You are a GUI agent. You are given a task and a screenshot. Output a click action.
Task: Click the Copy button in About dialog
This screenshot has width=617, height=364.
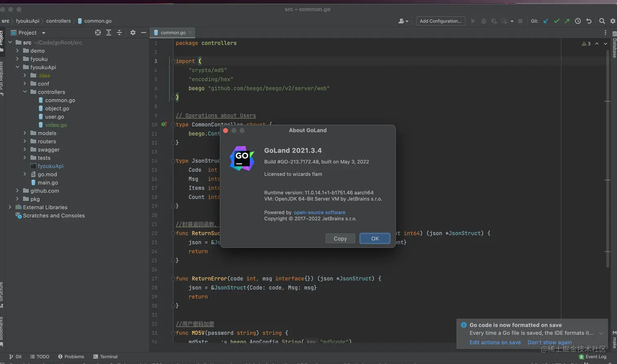click(x=340, y=239)
